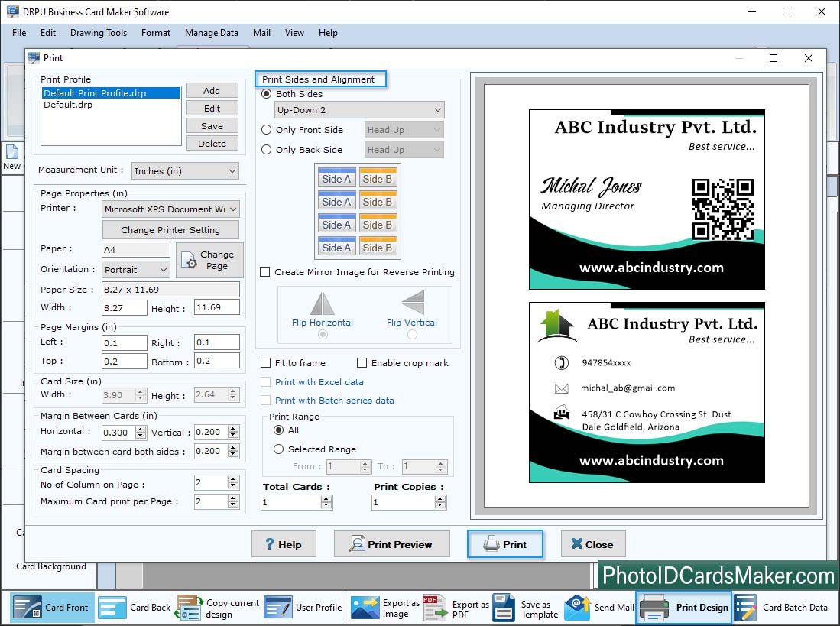Click the Flip Horizontal mirror icon
Screen dimensions: 840x626
pos(323,303)
